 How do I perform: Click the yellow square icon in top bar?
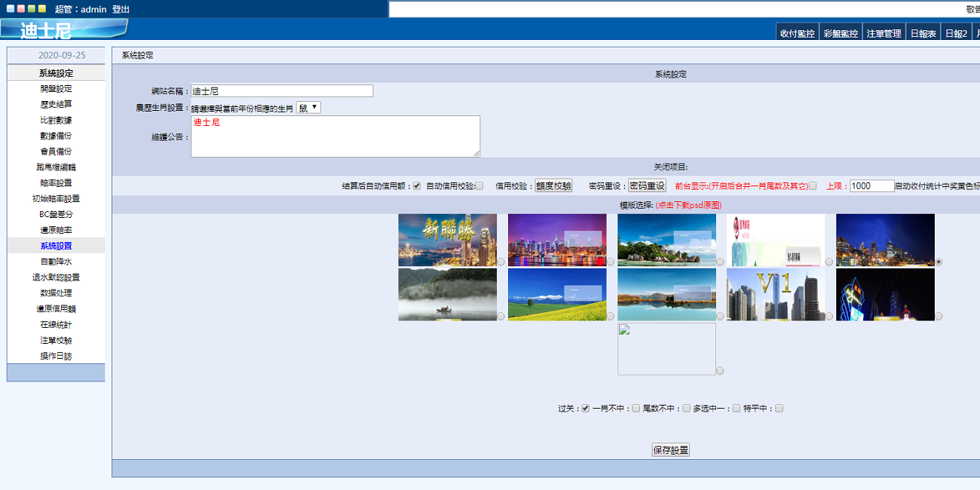41,8
